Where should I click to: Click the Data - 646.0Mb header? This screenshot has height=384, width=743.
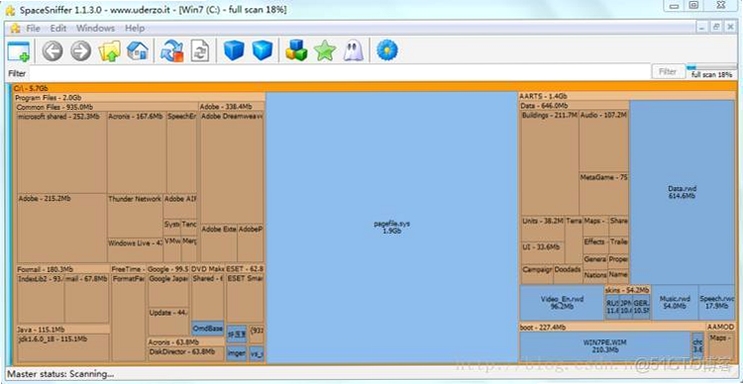574,106
